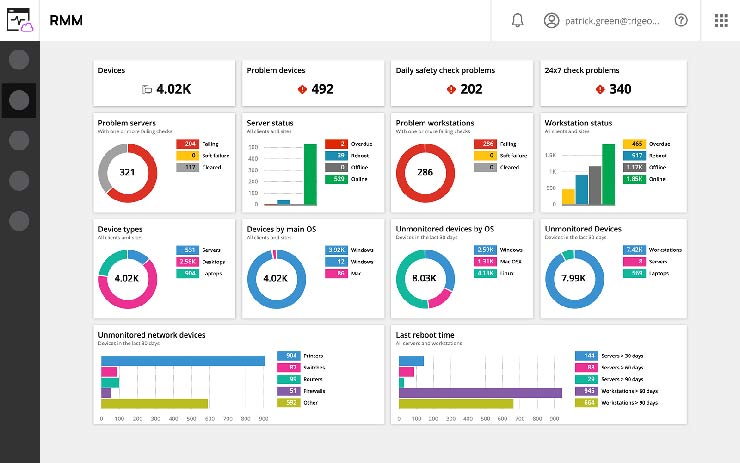740x463 pixels.
Task: Click the red alert icon beside 492
Action: [300, 89]
